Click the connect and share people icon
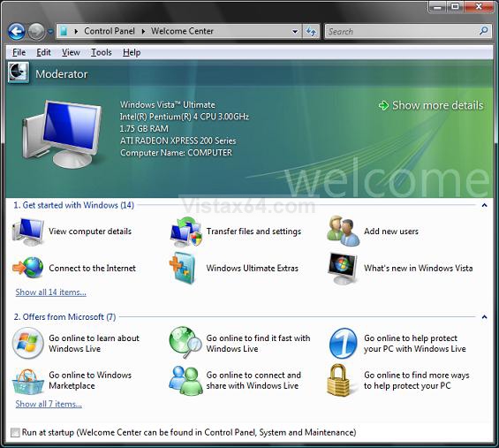 point(185,381)
